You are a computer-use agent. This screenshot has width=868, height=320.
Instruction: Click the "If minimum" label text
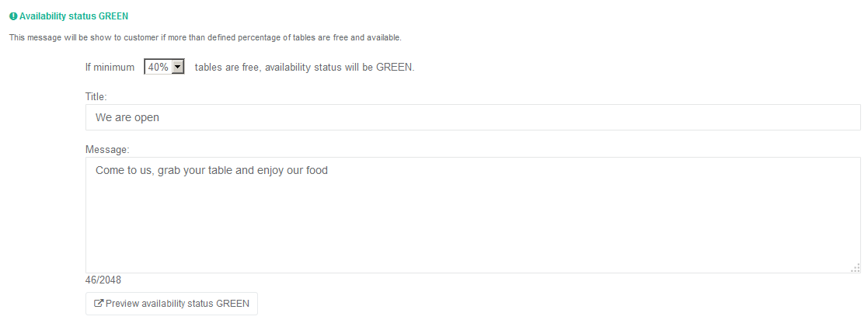tap(110, 67)
